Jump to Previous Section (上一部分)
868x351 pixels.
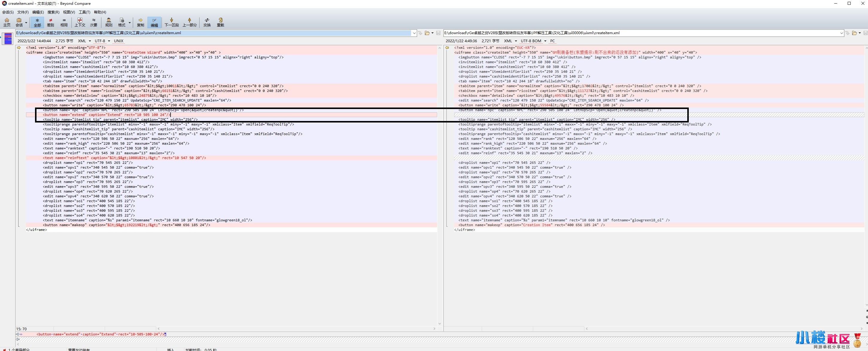pyautogui.click(x=189, y=22)
